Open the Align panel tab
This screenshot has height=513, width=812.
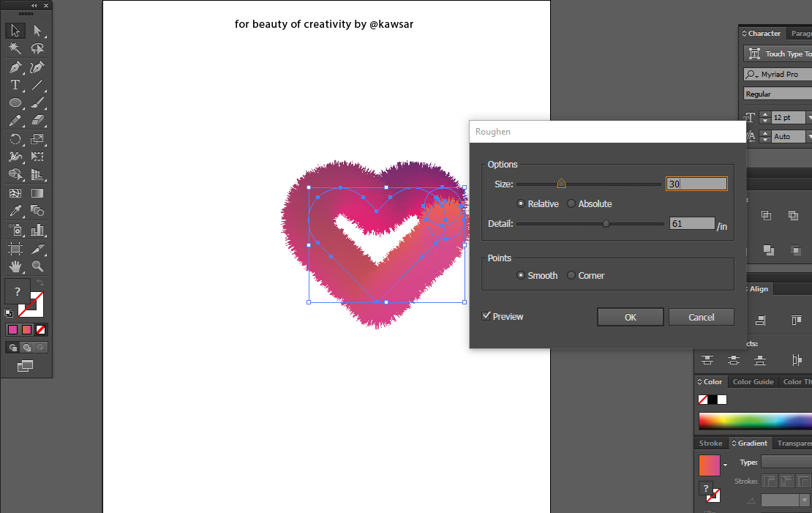759,288
